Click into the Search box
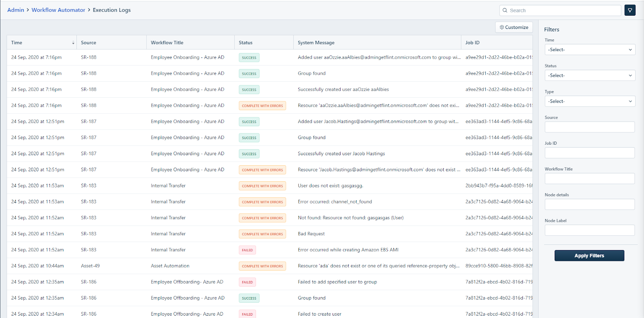Image resolution: width=644 pixels, height=318 pixels. tap(560, 10)
